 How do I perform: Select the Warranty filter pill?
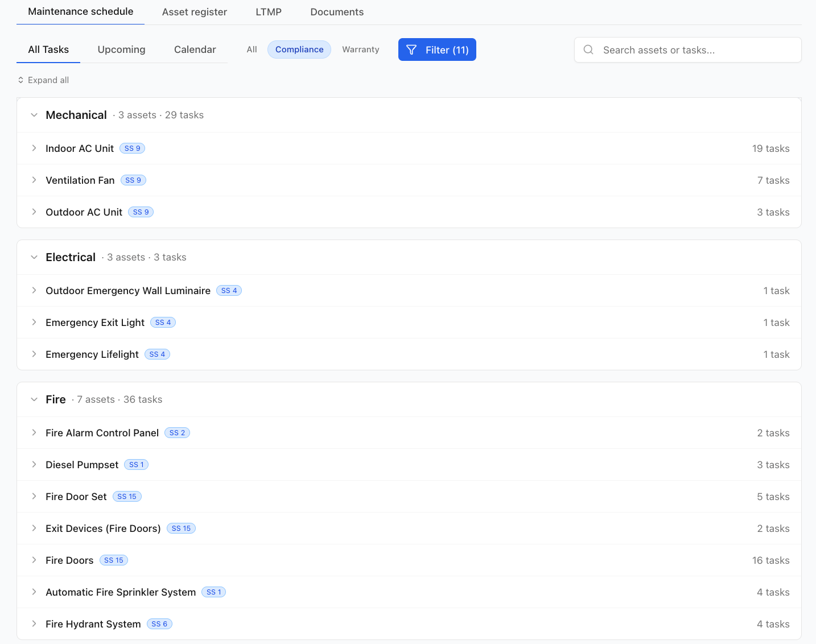tap(361, 49)
